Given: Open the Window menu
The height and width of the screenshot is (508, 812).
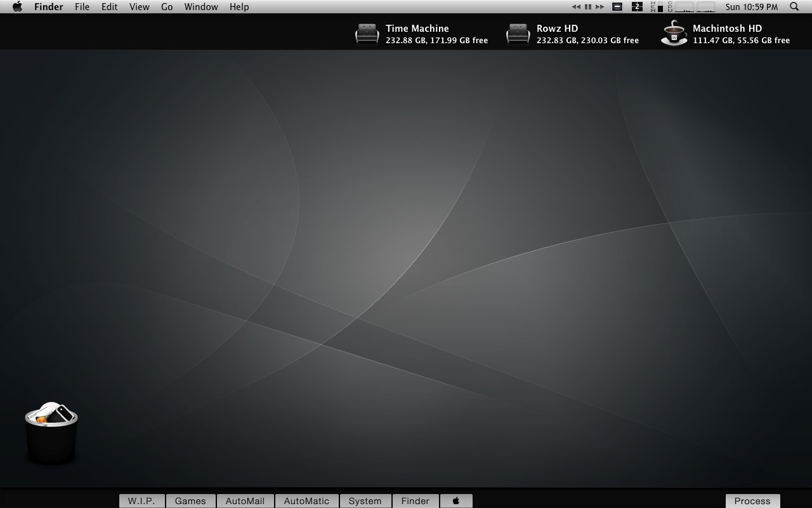Looking at the screenshot, I should (201, 7).
